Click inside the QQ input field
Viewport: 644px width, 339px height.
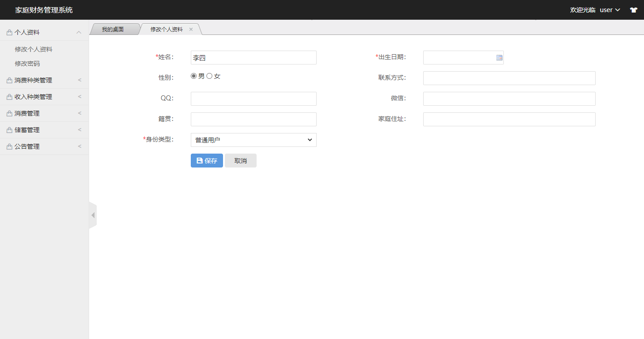tap(253, 99)
